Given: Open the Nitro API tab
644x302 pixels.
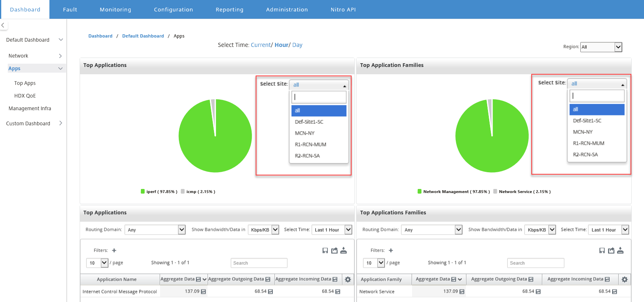Looking at the screenshot, I should tap(343, 9).
